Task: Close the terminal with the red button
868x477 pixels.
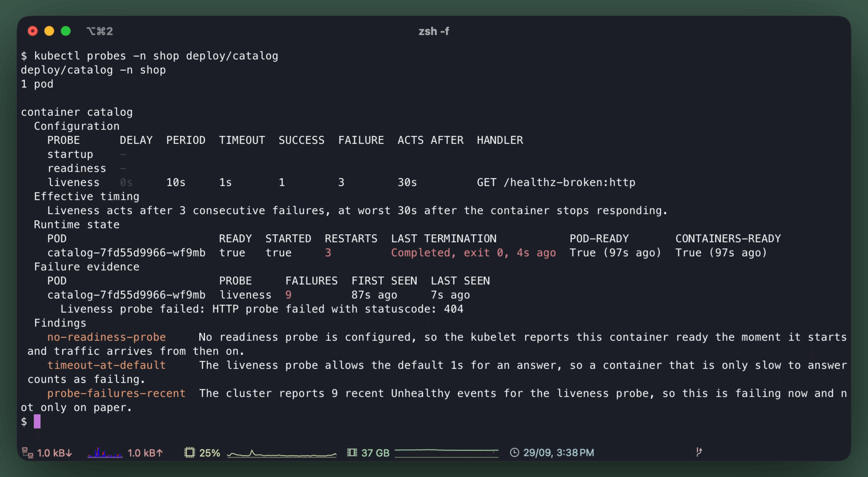Action: tap(33, 31)
